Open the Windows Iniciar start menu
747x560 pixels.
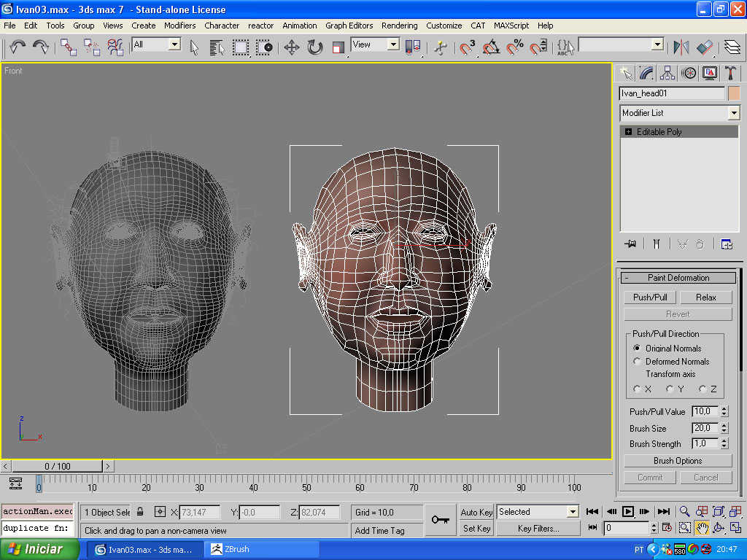pyautogui.click(x=39, y=549)
